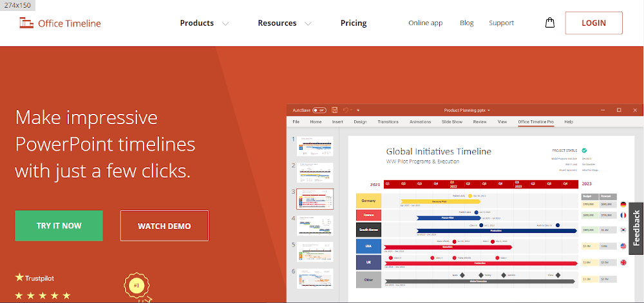Select the blue France Pilot bar

[447, 217]
